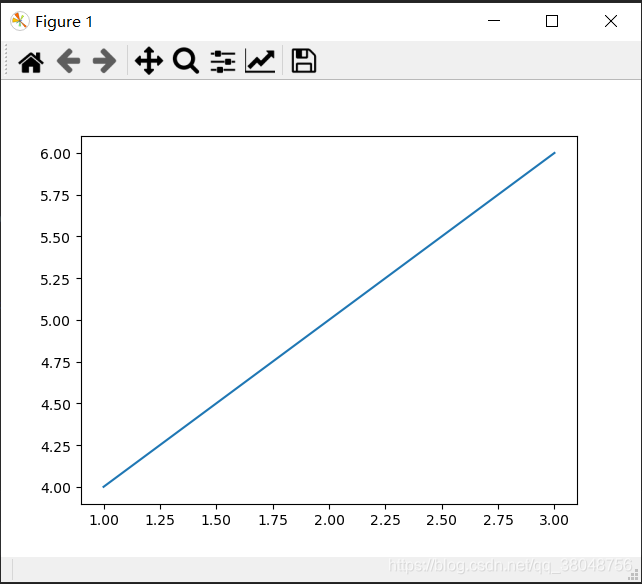Reset the plot to the original Home view
This screenshot has width=642, height=584.
(31, 62)
